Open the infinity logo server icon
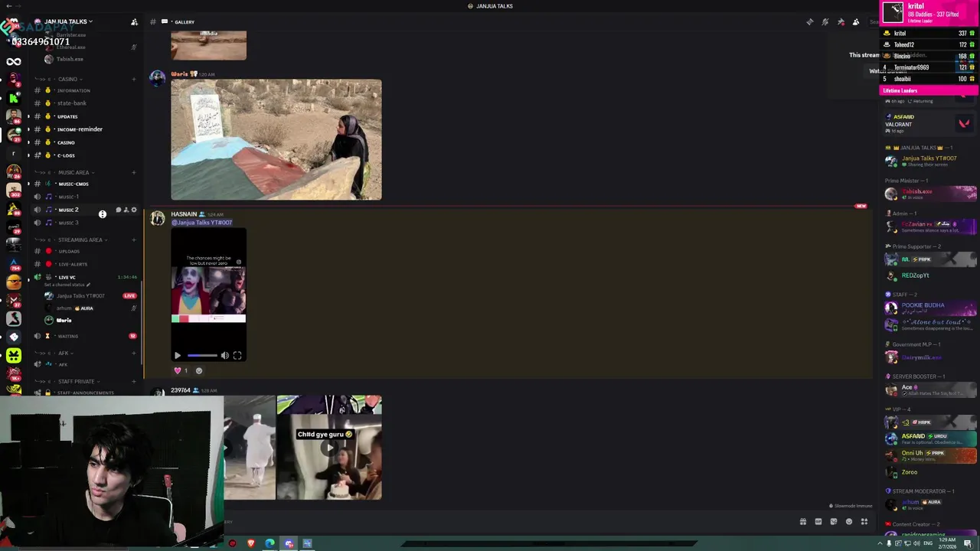 14,62
